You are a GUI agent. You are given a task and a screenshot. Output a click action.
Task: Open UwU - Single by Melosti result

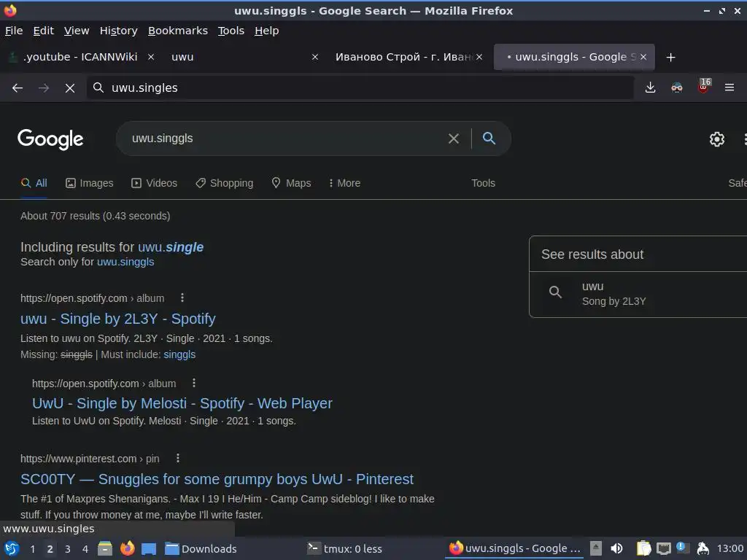[182, 403]
